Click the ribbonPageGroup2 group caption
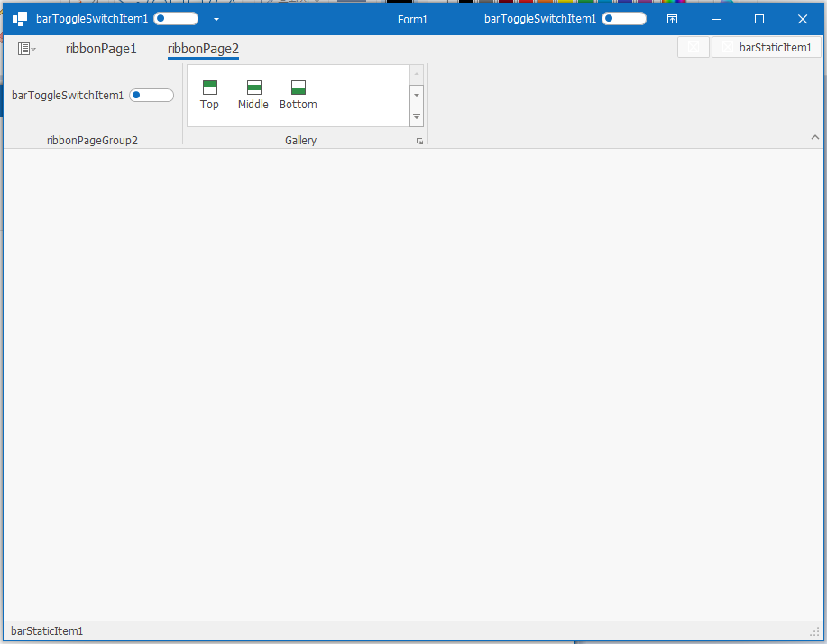The height and width of the screenshot is (644, 827). 92,141
